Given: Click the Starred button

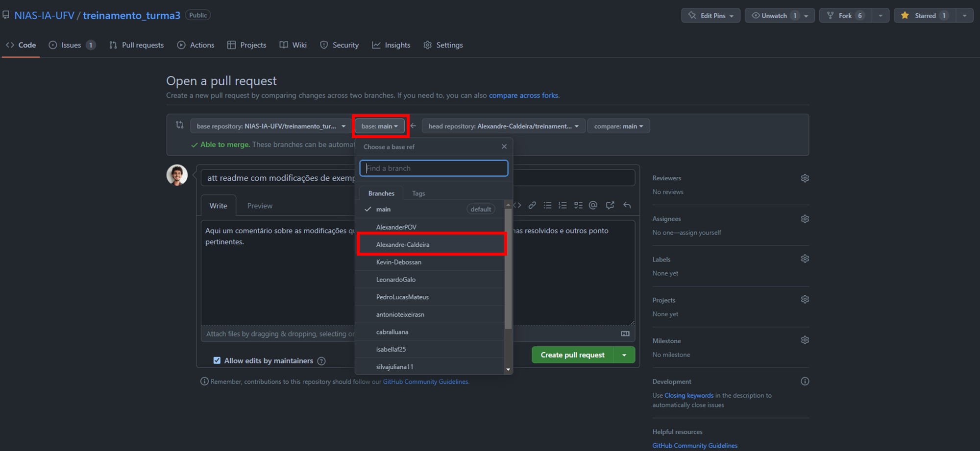Looking at the screenshot, I should (x=925, y=16).
